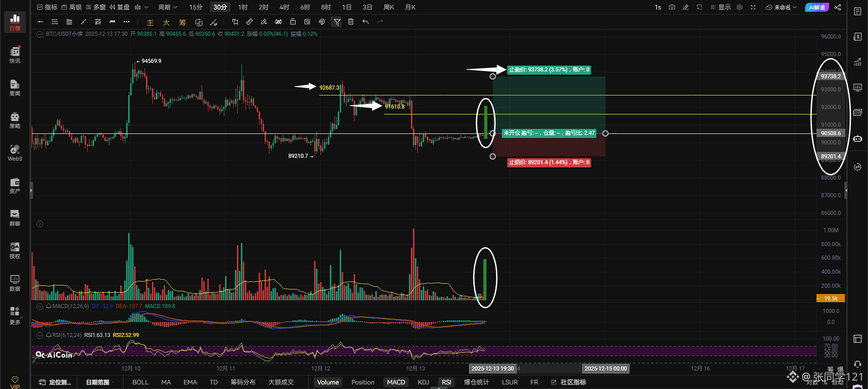Click the 定位到 locate button
The image size is (868, 389).
(x=55, y=382)
